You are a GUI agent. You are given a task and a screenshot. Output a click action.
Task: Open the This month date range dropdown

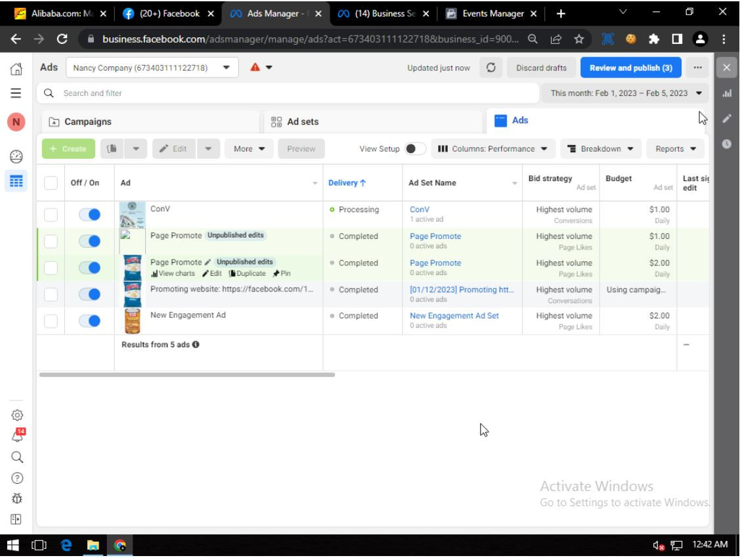(626, 94)
